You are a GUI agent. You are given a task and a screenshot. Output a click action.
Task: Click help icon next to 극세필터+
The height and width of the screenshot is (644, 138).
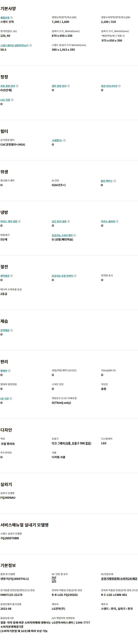pyautogui.click(x=64, y=141)
